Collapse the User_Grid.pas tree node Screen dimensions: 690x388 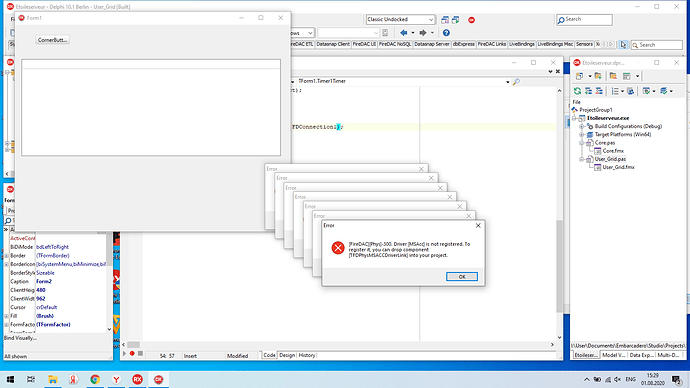(582, 159)
